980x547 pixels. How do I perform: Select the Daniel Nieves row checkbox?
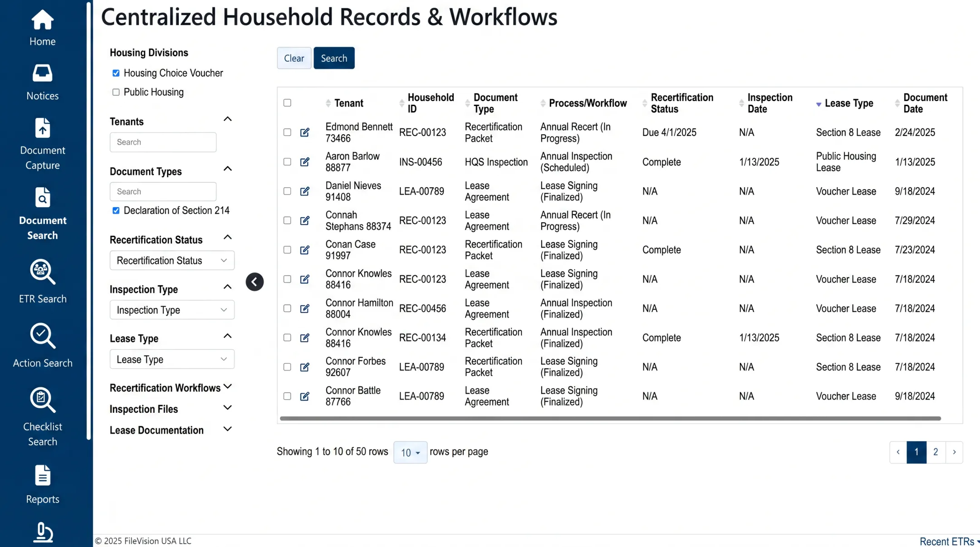click(287, 191)
